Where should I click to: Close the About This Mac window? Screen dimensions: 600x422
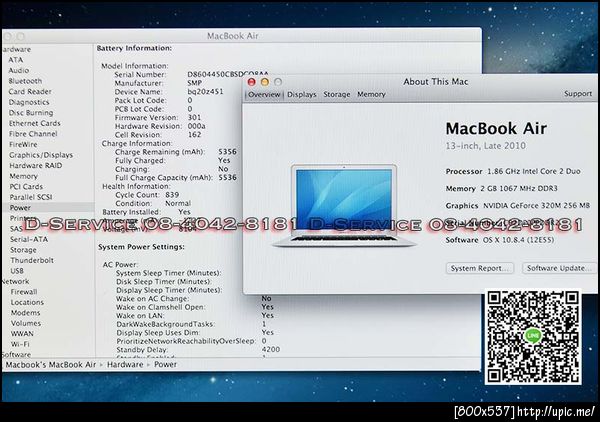click(251, 82)
